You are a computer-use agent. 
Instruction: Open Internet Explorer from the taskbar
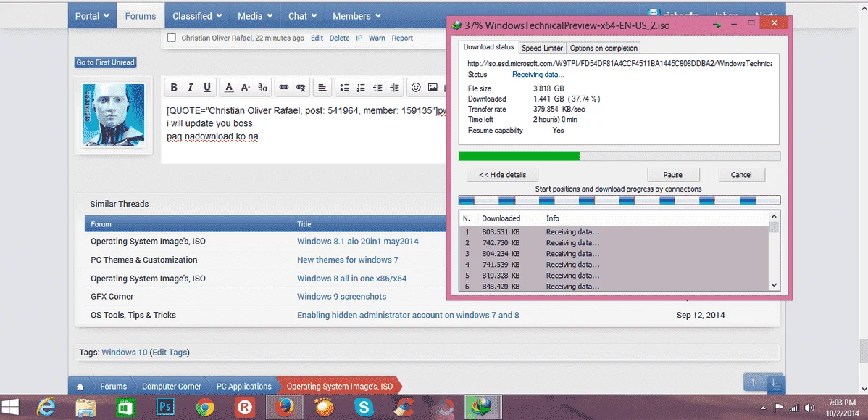click(46, 408)
